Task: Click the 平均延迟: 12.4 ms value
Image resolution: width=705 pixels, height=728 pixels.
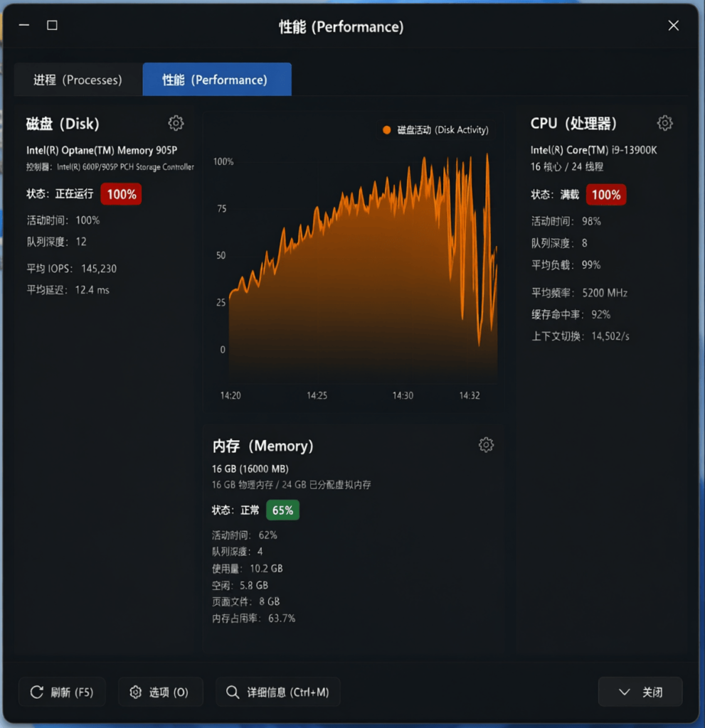Action: coord(68,290)
